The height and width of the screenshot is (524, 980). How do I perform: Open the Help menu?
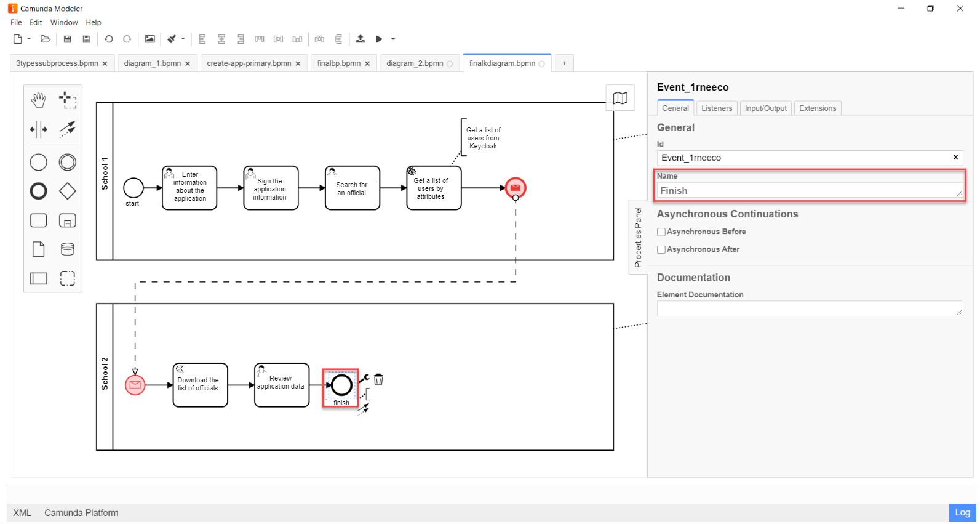click(x=94, y=22)
